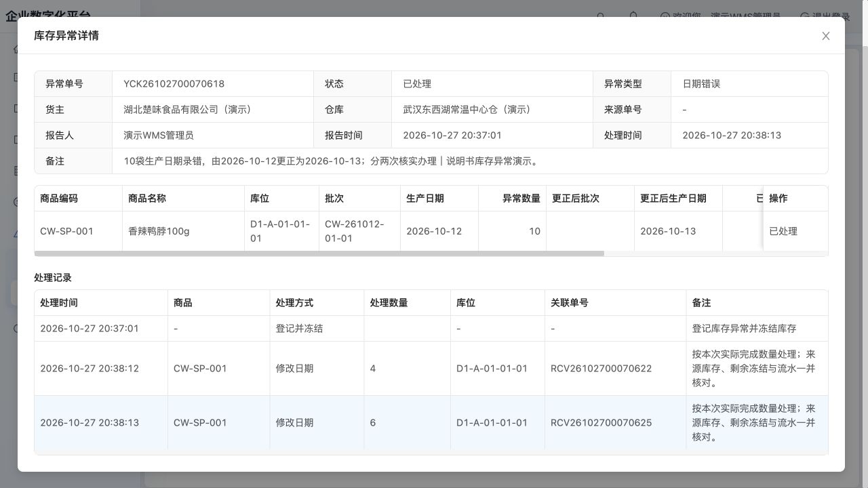This screenshot has width=868, height=488.
Task: Select exception number YCK26102700070618
Action: point(174,84)
